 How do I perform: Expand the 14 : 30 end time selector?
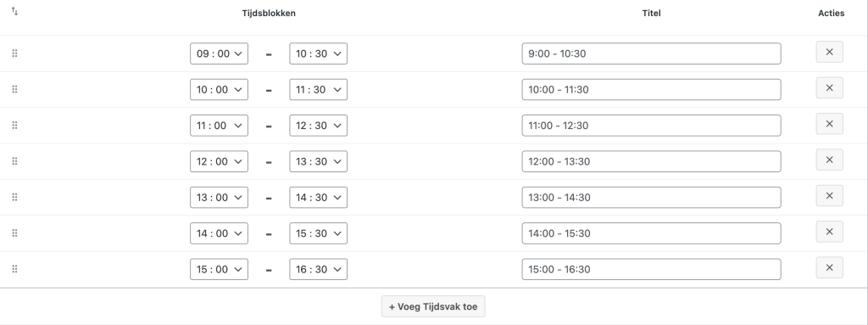click(x=319, y=198)
